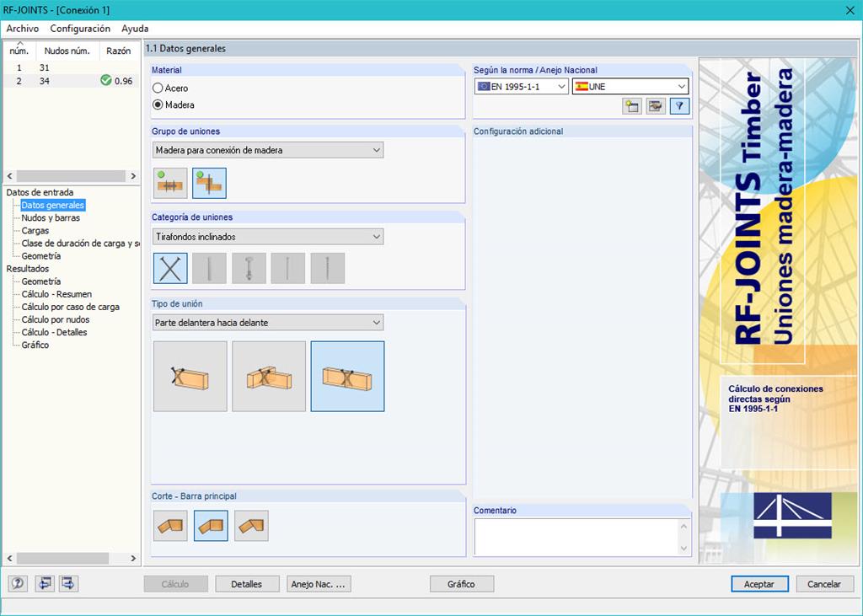
Task: Open Nudos y barras in navigator
Action: [x=51, y=218]
